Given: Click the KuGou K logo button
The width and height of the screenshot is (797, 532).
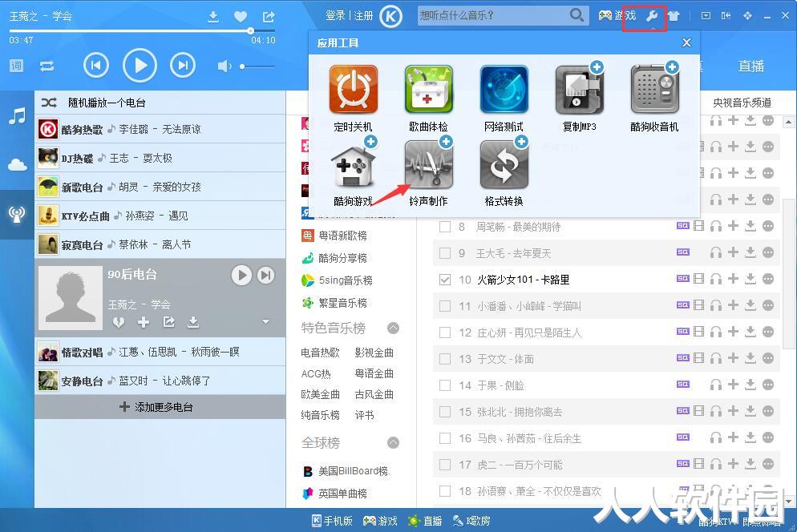Looking at the screenshot, I should 390,16.
